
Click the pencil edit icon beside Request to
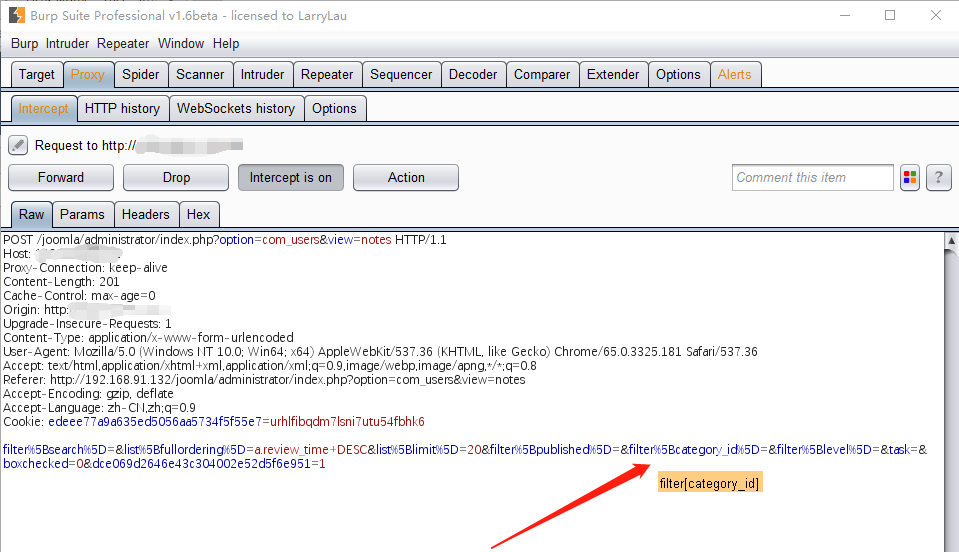18,145
